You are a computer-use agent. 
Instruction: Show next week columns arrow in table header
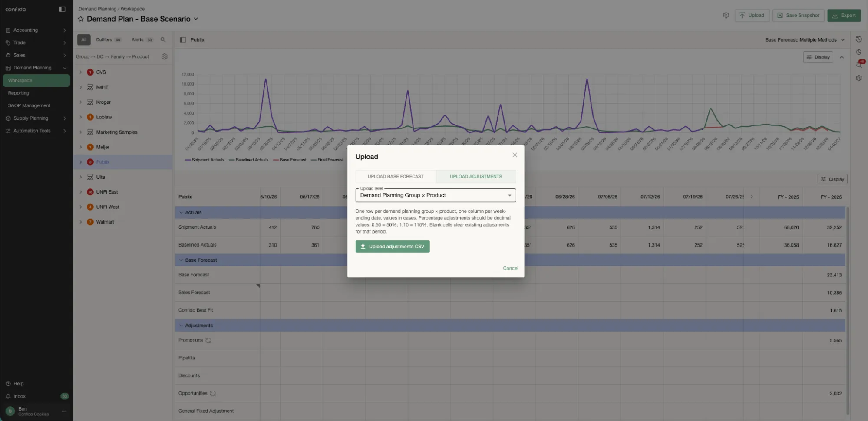752,197
